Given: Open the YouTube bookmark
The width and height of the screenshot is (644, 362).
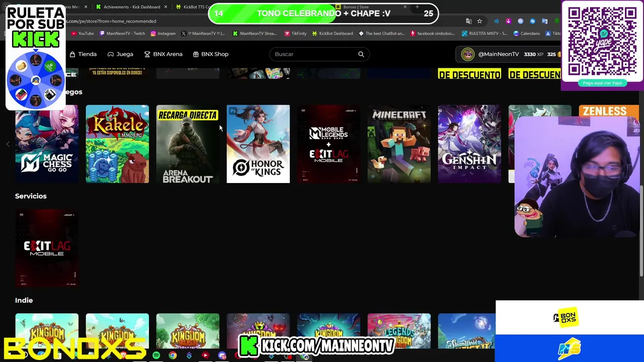Looking at the screenshot, I should click(83, 34).
